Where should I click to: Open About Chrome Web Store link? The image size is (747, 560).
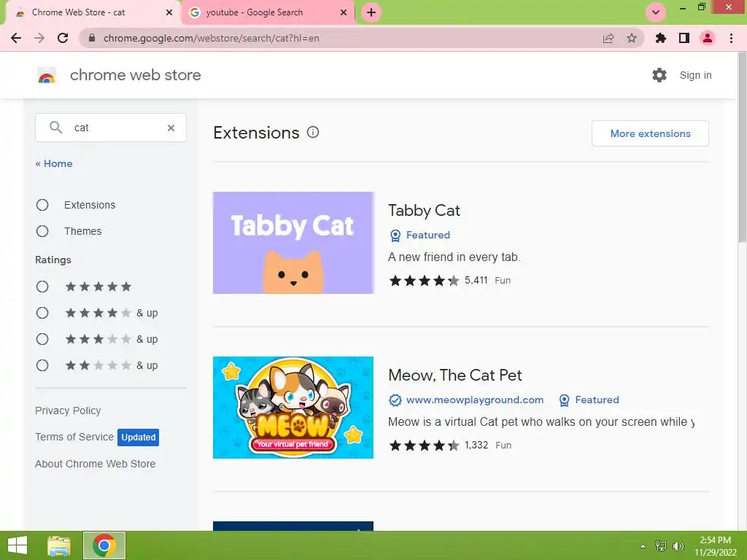point(96,464)
